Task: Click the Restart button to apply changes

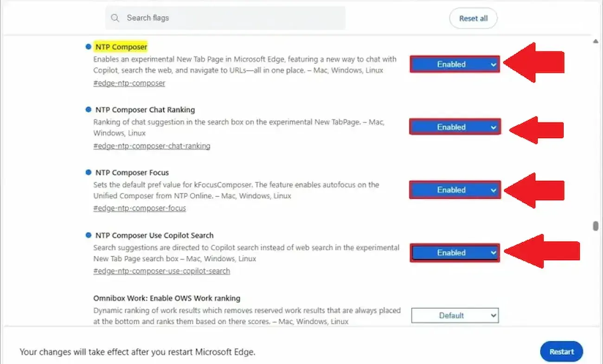Action: click(x=561, y=351)
